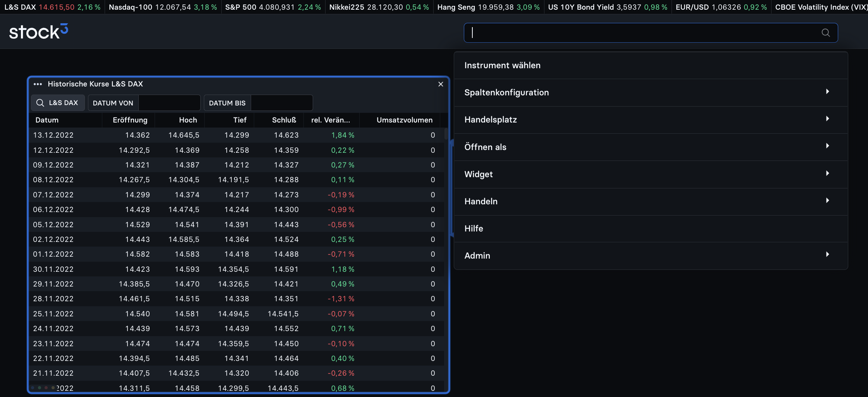Close the Historische Kurse L&S DAX widget
Image resolution: width=868 pixels, height=397 pixels.
(x=441, y=84)
